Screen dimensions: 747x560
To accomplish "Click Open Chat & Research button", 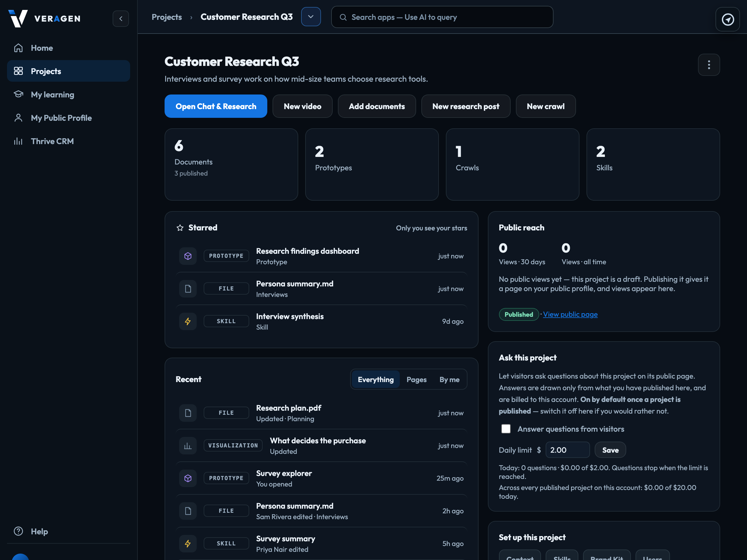I will coord(216,106).
